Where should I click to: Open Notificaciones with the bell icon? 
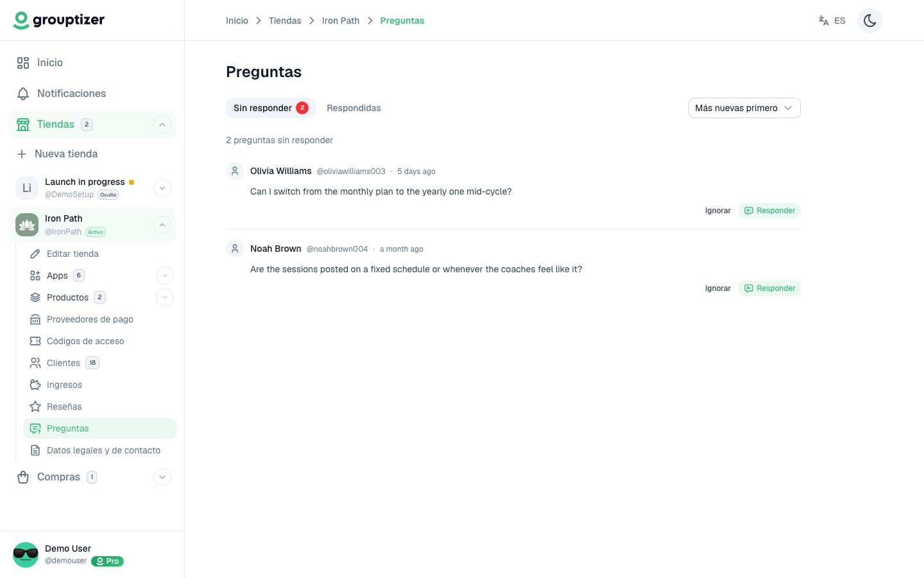pyautogui.click(x=23, y=94)
